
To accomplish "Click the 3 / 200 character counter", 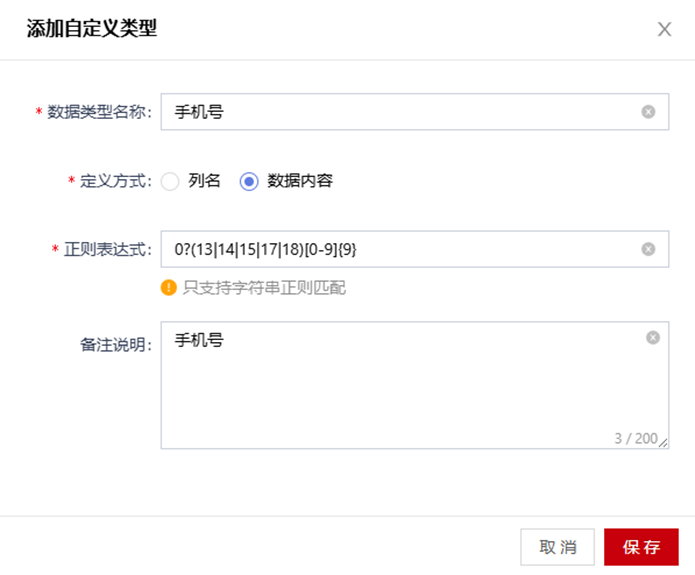I will [x=636, y=438].
